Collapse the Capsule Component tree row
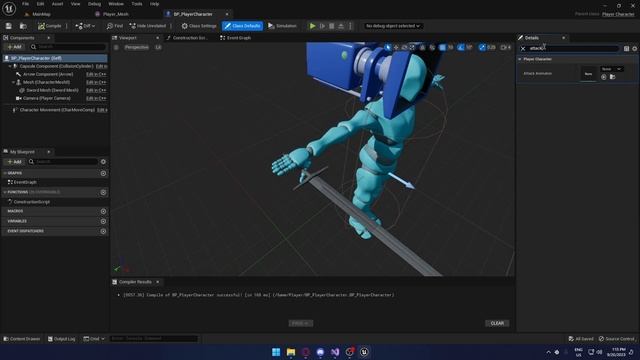Image resolution: width=640 pixels, height=360 pixels. pyautogui.click(x=10, y=66)
